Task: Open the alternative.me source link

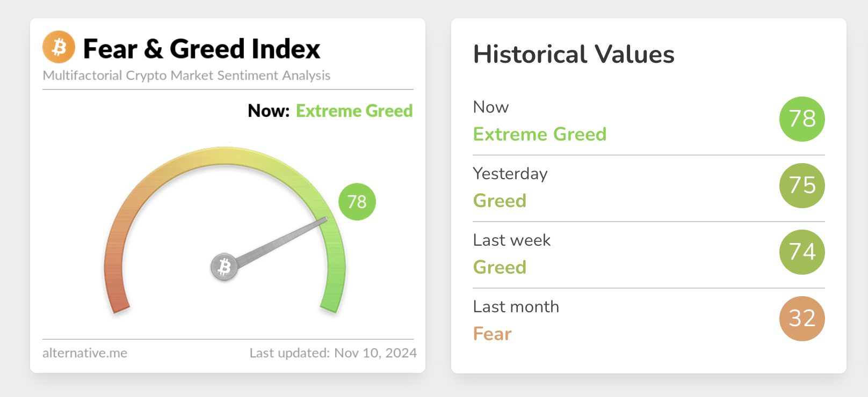Action: pyautogui.click(x=85, y=353)
